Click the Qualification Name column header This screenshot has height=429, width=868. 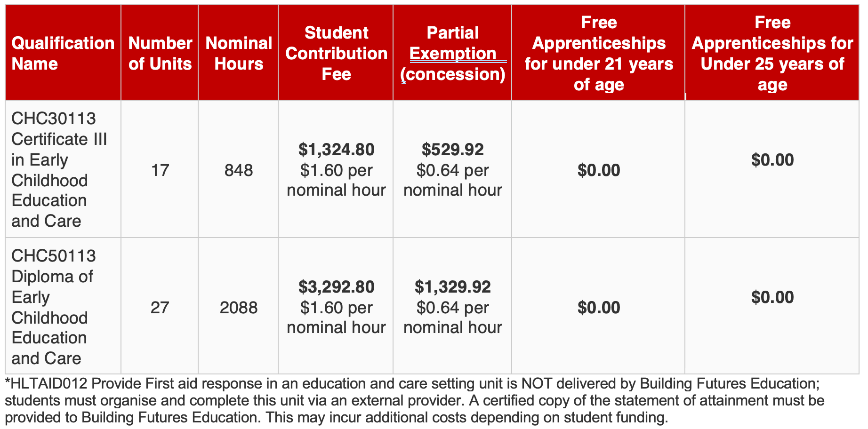pos(63,53)
